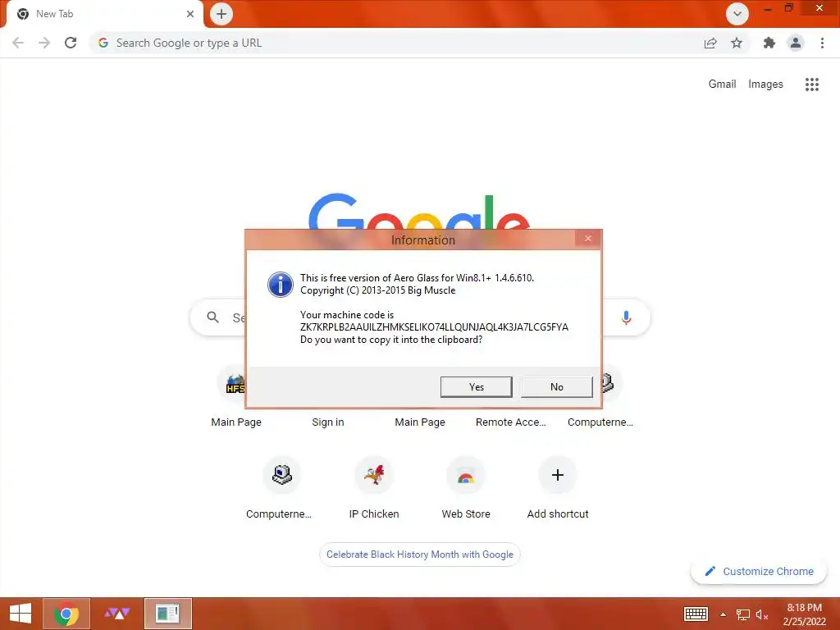
Task: Click the Aero Glass window taskbar icon
Action: point(167,614)
